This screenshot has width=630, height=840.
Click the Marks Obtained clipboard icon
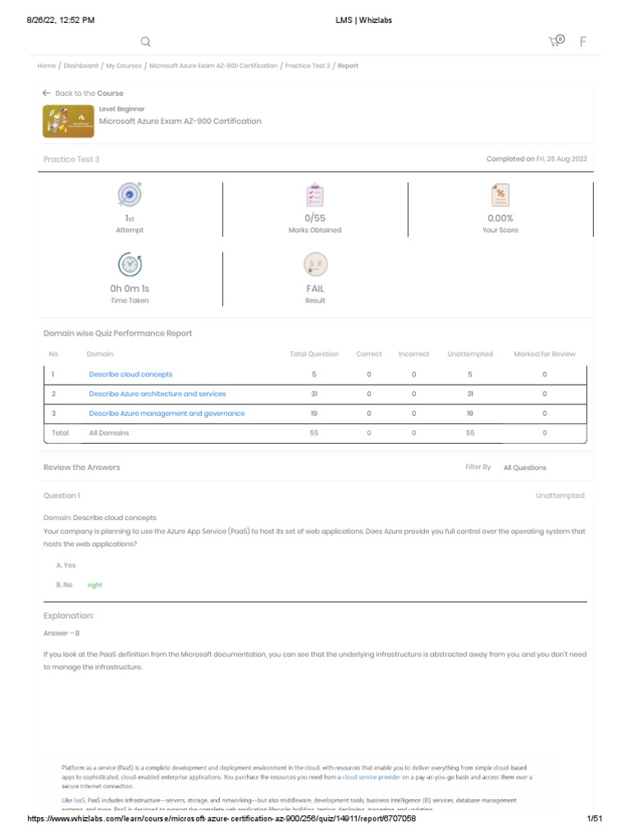pyautogui.click(x=315, y=195)
